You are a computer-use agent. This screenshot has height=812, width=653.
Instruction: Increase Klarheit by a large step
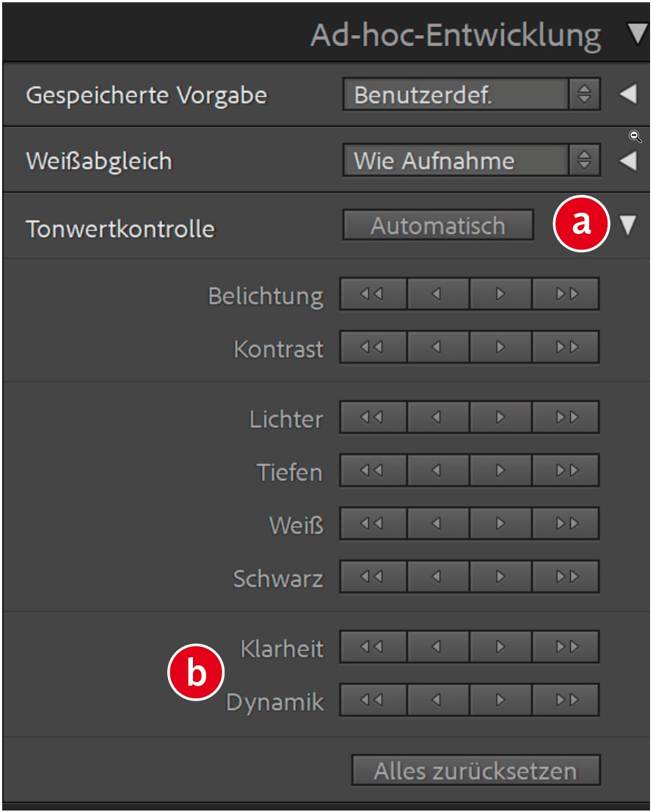click(x=566, y=647)
